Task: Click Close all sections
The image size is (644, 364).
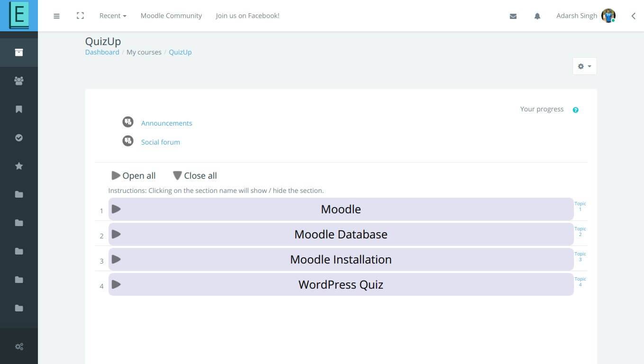Action: pos(195,176)
